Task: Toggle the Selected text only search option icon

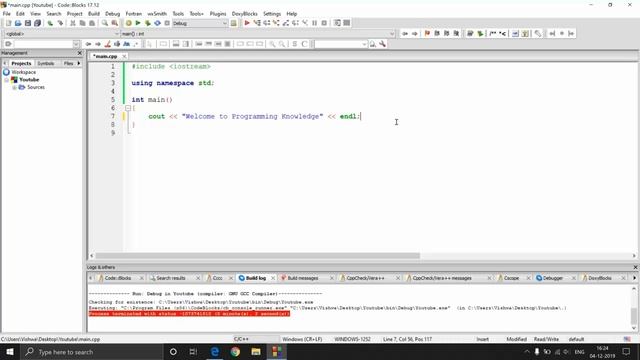Action: (x=117, y=44)
